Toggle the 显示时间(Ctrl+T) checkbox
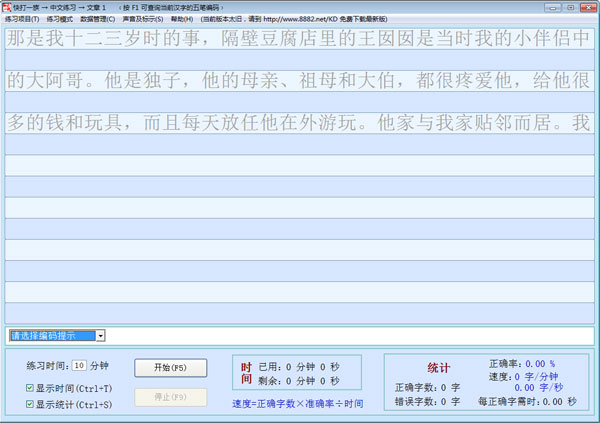 pos(30,388)
